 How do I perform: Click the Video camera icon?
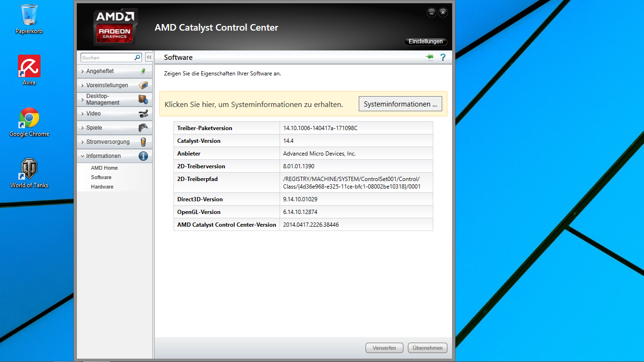[x=143, y=114]
